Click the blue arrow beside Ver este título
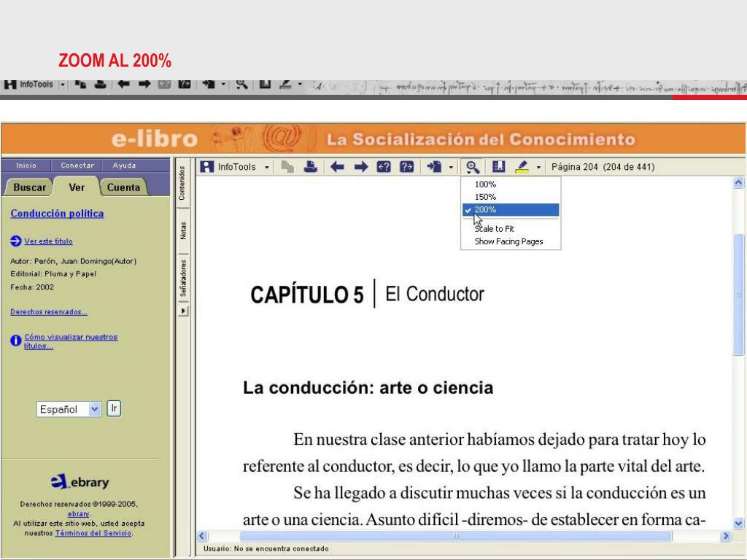 point(16,241)
